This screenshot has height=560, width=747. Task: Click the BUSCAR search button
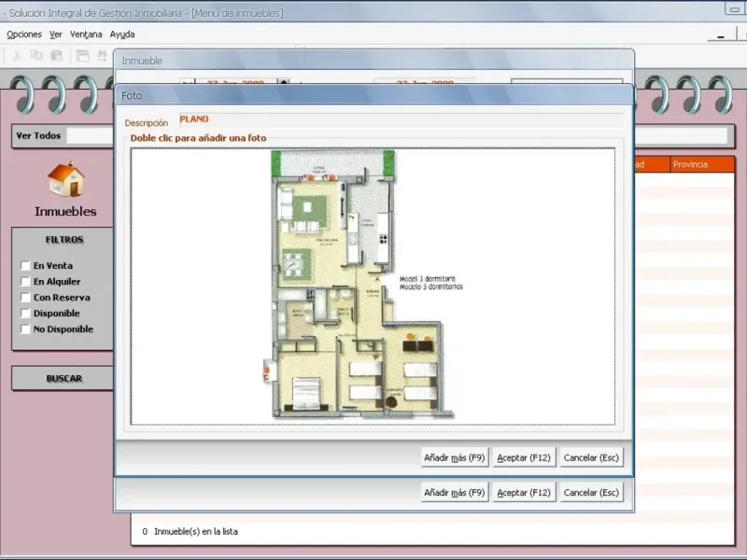(x=63, y=379)
